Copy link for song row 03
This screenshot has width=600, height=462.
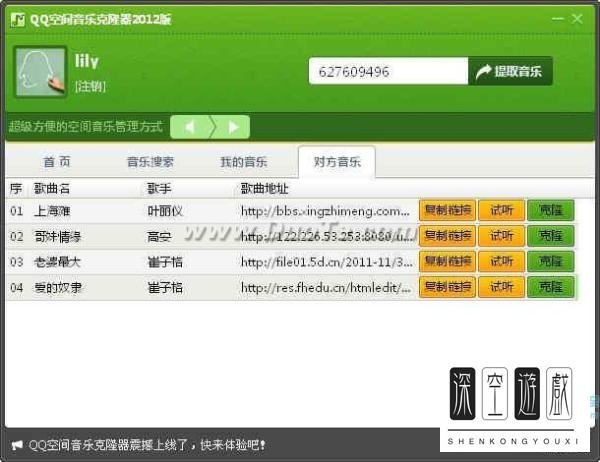[447, 261]
